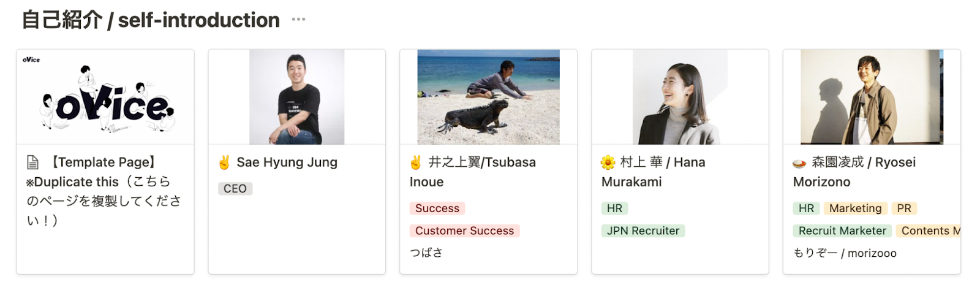Click the oVice logo cover image

pos(105,97)
